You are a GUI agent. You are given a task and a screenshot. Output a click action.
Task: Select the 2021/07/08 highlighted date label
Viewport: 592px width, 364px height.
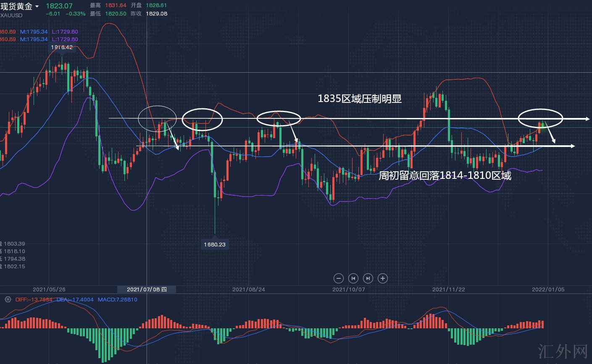pyautogui.click(x=146, y=289)
